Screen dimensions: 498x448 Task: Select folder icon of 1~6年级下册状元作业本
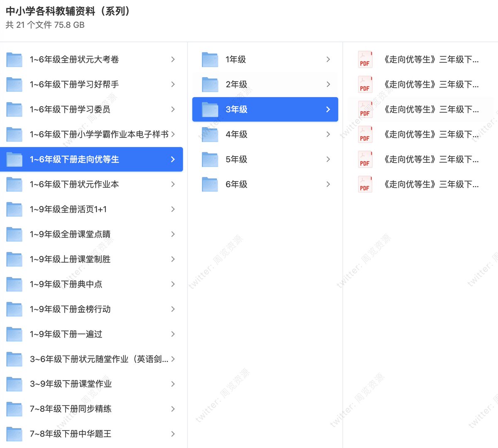point(14,184)
